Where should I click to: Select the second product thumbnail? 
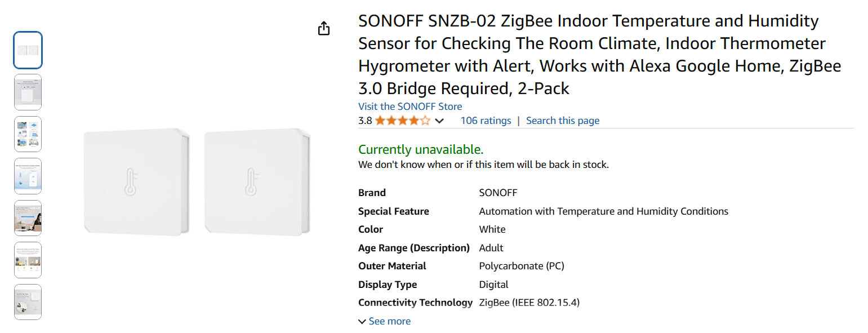(28, 92)
